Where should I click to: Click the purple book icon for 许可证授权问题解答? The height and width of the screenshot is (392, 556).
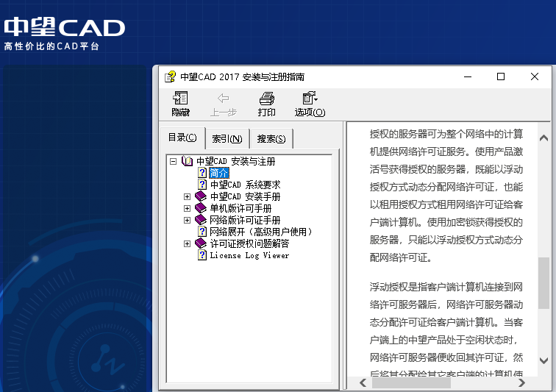click(201, 243)
